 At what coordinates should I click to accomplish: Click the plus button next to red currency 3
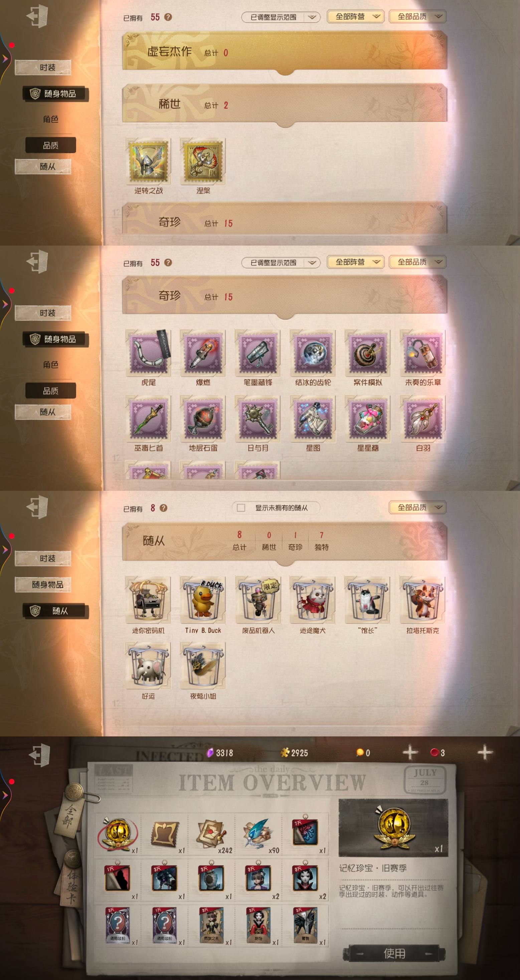485,752
